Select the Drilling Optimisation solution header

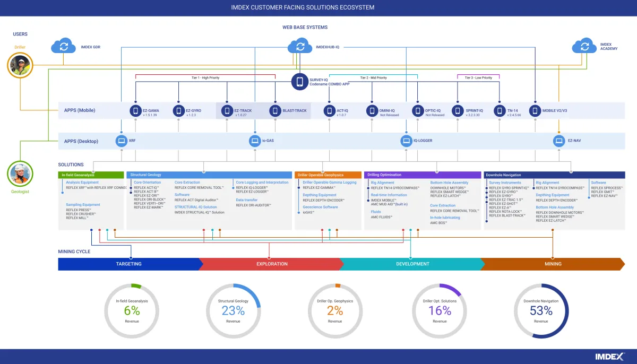pos(423,175)
